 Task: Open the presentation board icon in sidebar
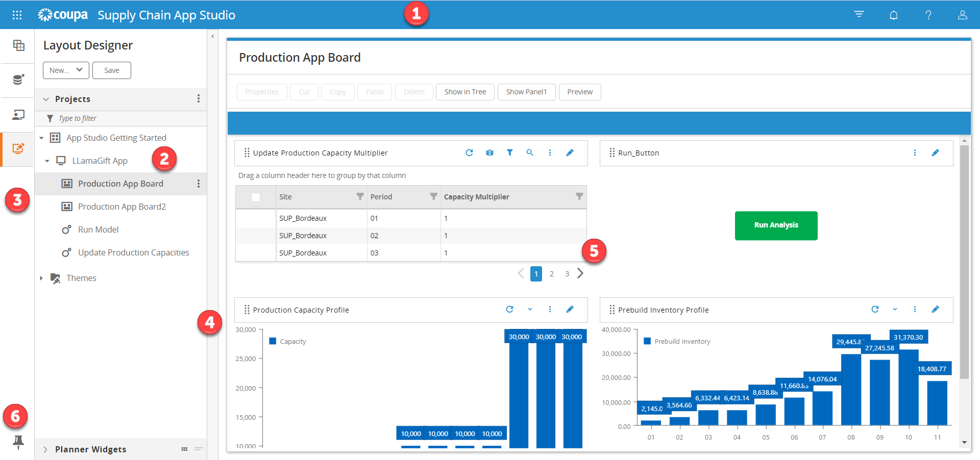coord(18,115)
